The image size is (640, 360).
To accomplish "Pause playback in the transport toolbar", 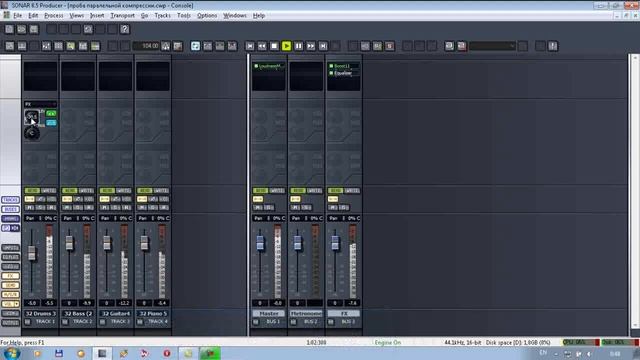I will click(x=299, y=46).
